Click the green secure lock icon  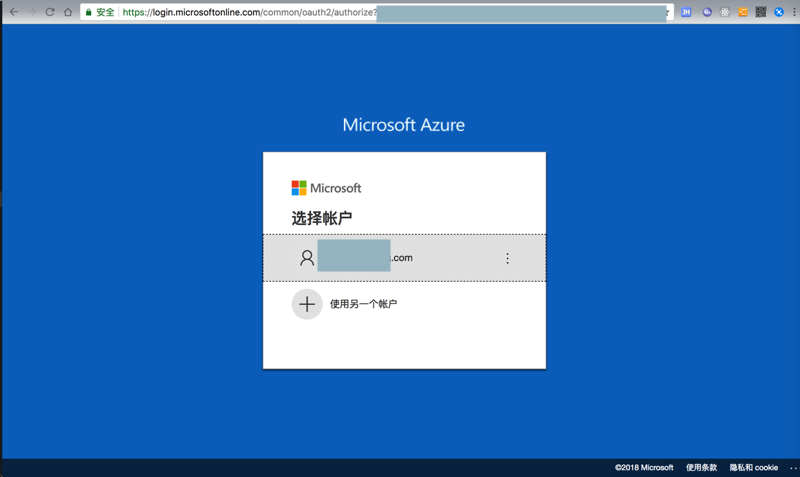click(x=88, y=12)
